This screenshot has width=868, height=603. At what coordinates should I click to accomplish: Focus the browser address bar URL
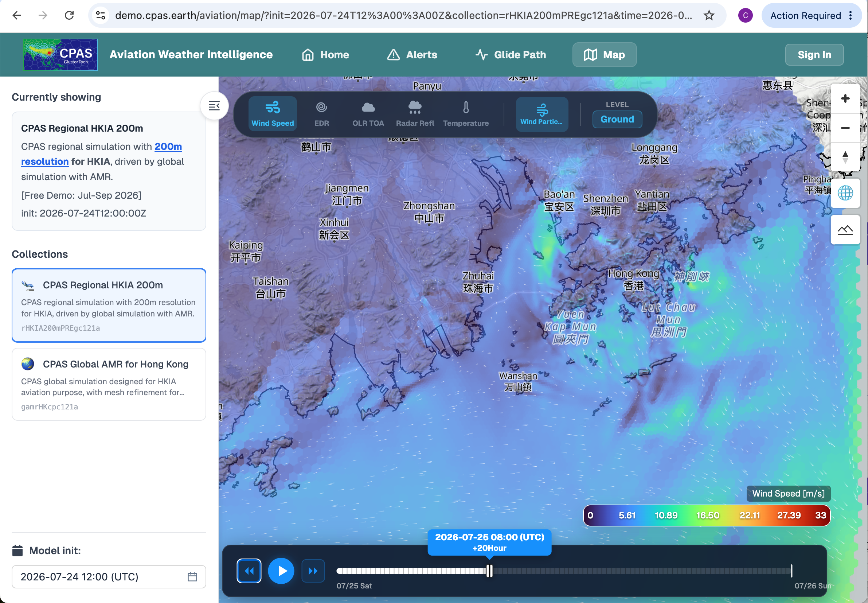(x=403, y=15)
